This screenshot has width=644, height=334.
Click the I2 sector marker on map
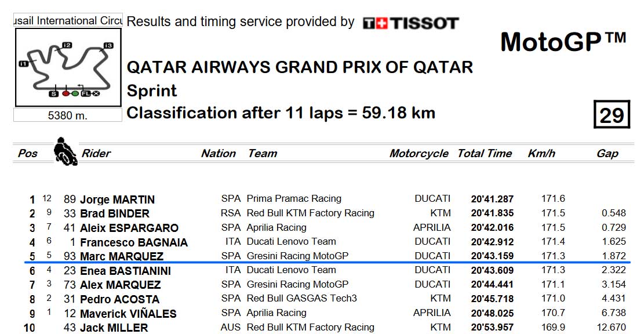67,45
